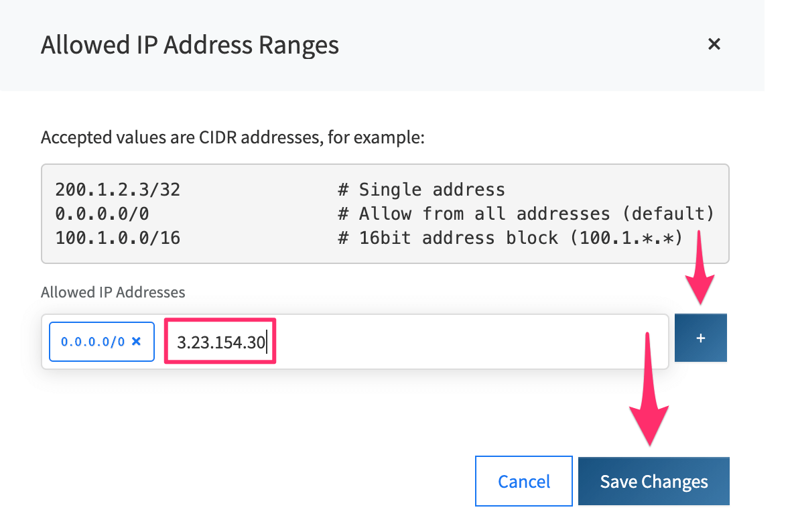Focus the 3.23.154.30 text entry
Viewport: 792px width, 532px height.
[x=221, y=343]
